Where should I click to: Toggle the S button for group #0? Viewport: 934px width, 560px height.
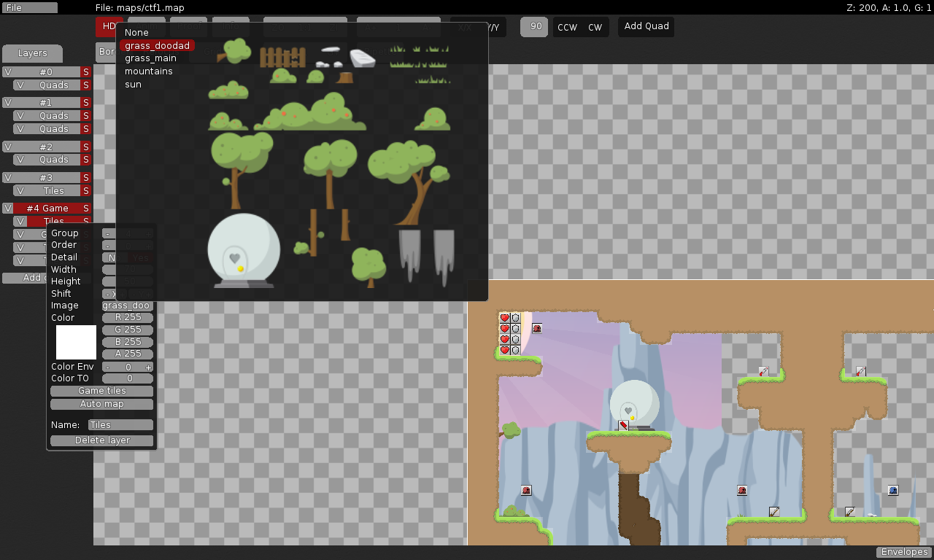coord(85,72)
